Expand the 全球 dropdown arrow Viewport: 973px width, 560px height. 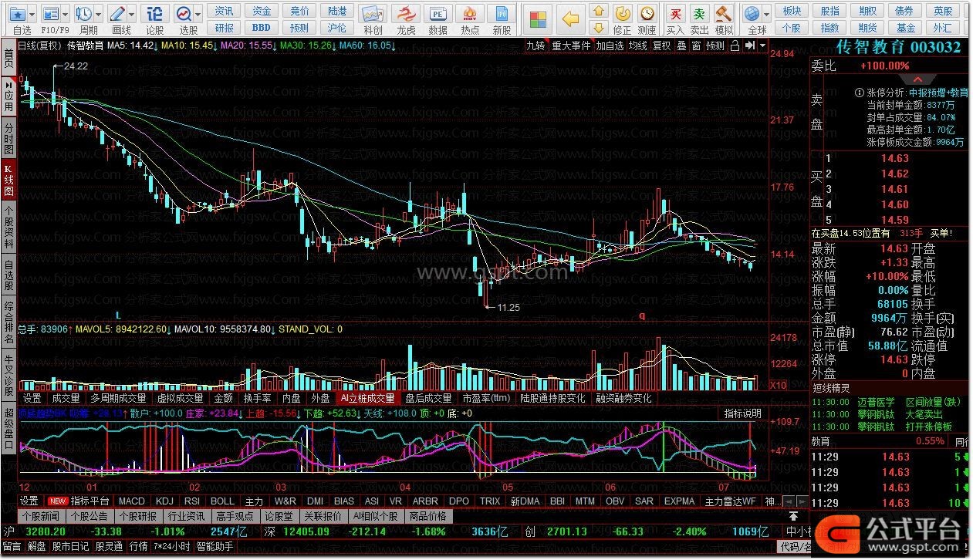click(x=766, y=15)
